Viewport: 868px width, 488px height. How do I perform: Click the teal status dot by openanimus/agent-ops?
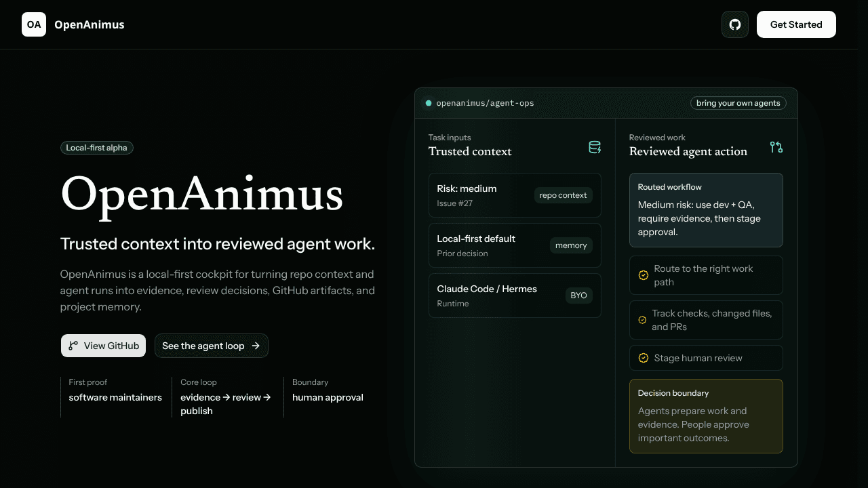coord(429,103)
